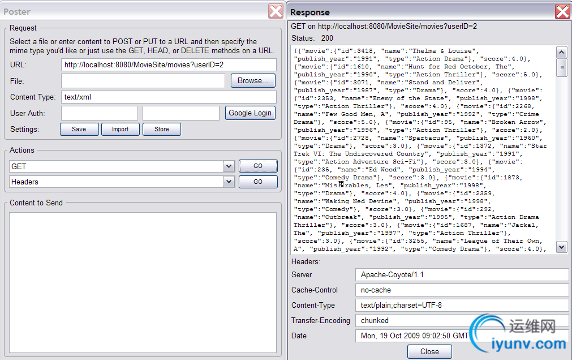The height and width of the screenshot is (360, 572).
Task: Click the Browse... button
Action: 253,81
